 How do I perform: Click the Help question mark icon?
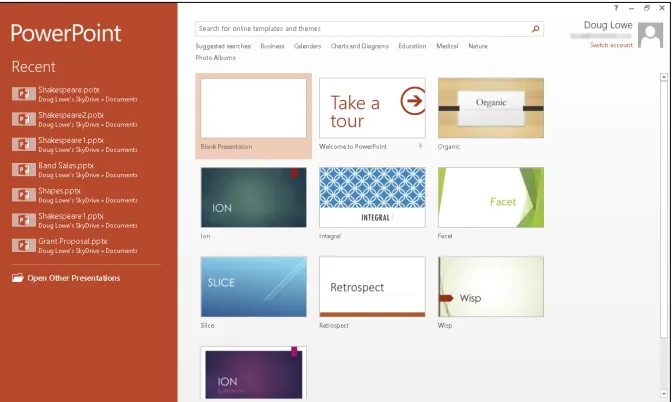[x=616, y=8]
